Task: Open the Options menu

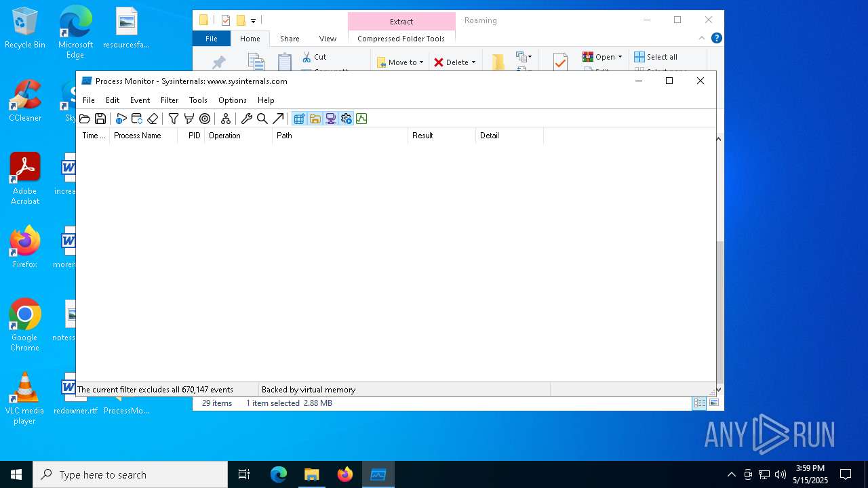Action: click(x=233, y=100)
